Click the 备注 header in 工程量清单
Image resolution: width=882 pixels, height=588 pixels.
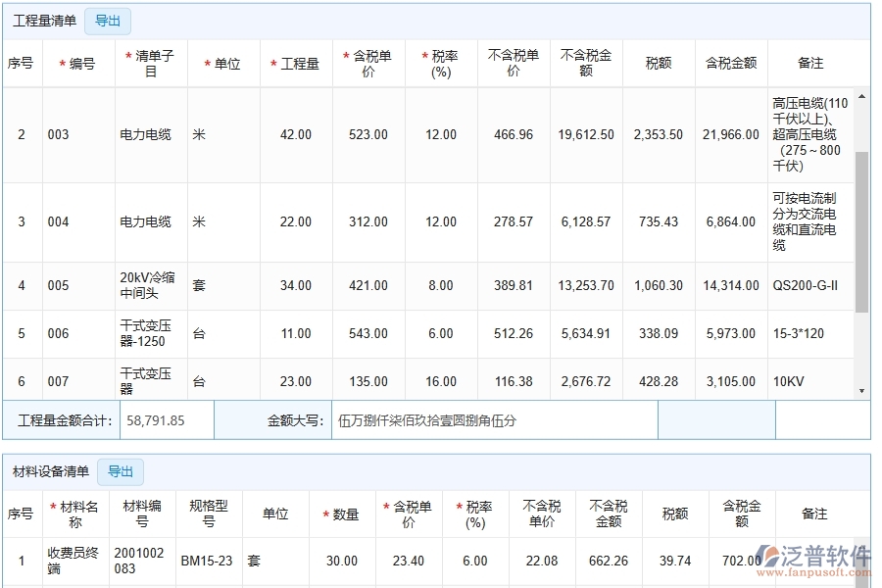[810, 64]
